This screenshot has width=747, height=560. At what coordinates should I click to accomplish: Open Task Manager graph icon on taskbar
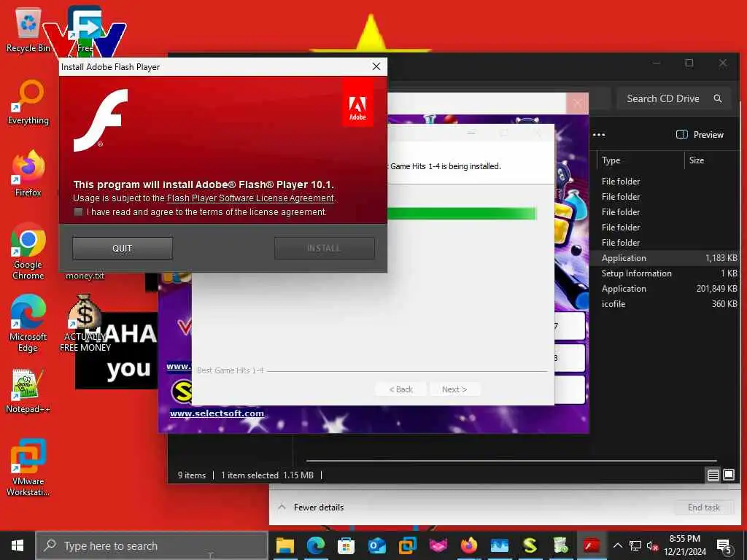[x=499, y=545]
